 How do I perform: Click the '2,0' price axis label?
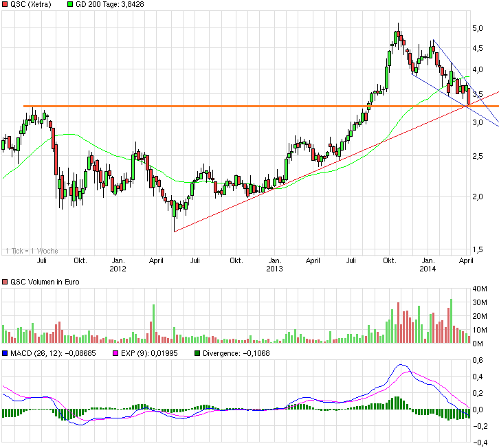point(478,197)
